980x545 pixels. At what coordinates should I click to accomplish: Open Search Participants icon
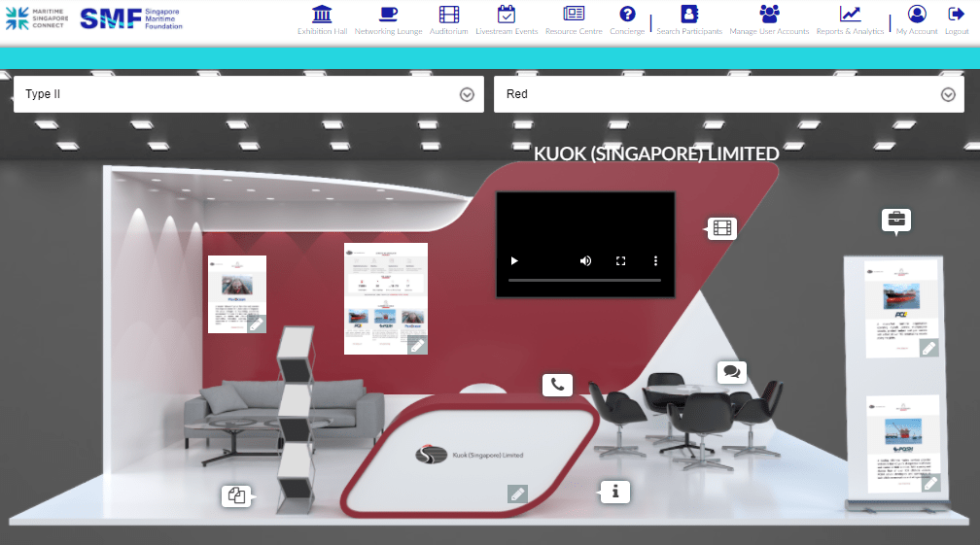click(x=689, y=14)
